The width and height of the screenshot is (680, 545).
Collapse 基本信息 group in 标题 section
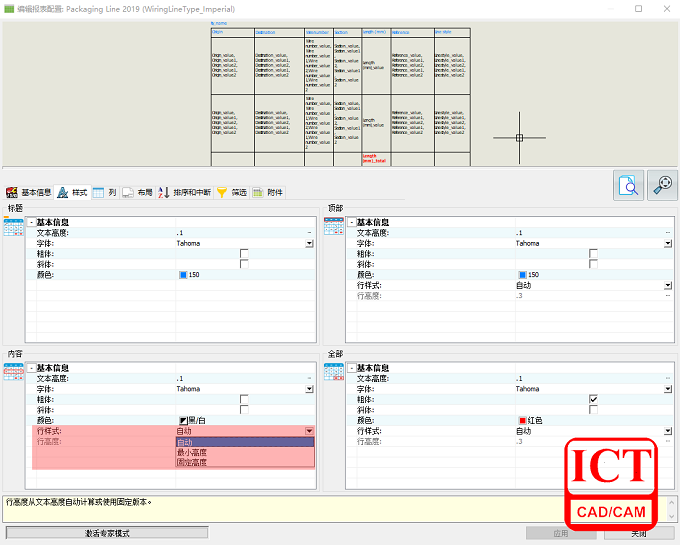[x=31, y=222]
